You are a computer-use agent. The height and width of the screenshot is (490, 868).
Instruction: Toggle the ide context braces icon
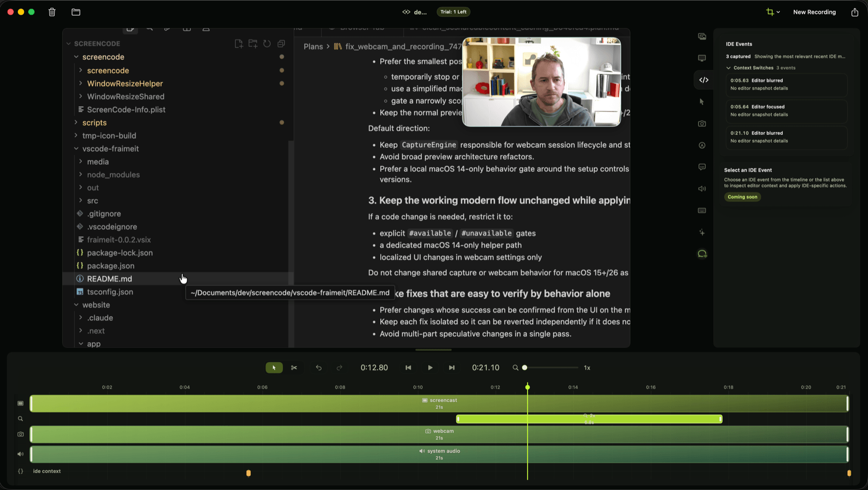20,471
